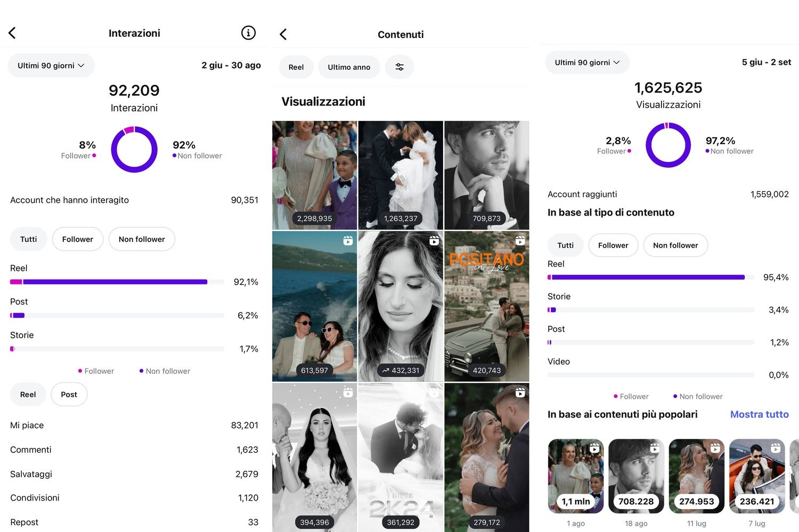Expand Ultimi 90 giorni dropdown in Interazioni

pyautogui.click(x=51, y=66)
